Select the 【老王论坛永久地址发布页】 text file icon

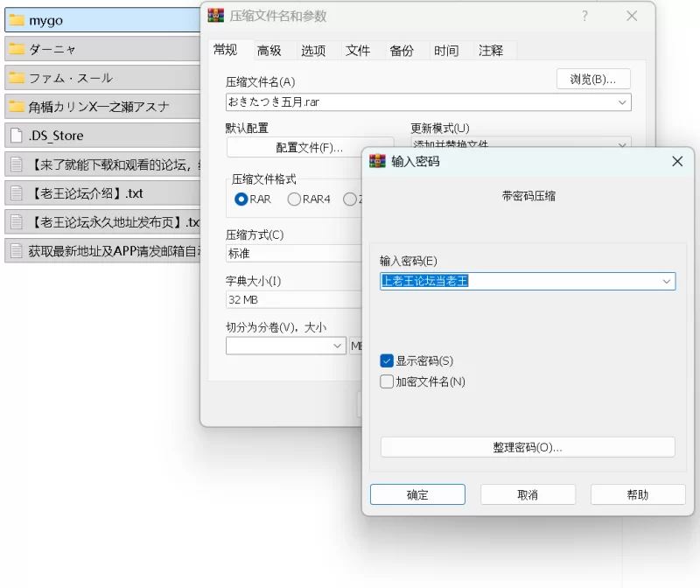point(16,222)
